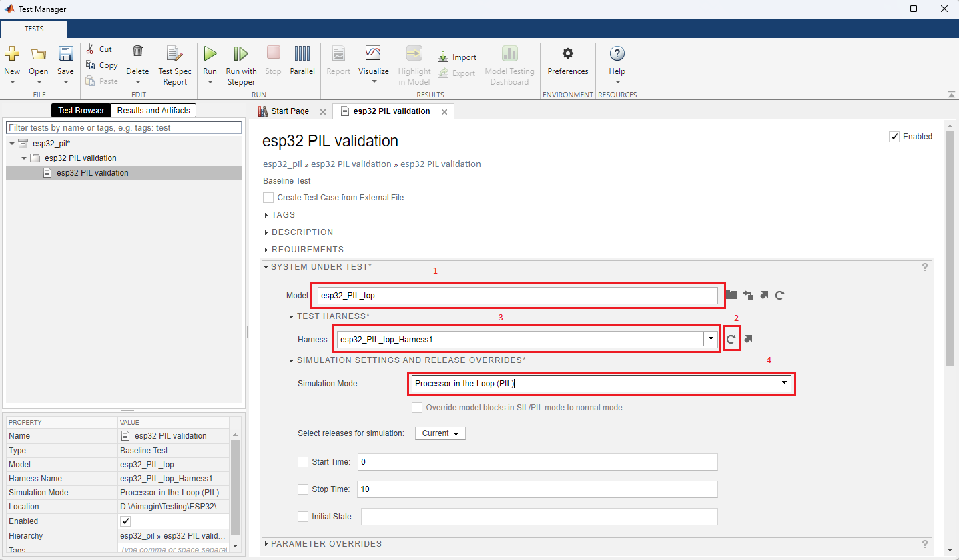This screenshot has height=560, width=959.
Task: Refresh the model using Model row refresh icon
Action: (779, 295)
